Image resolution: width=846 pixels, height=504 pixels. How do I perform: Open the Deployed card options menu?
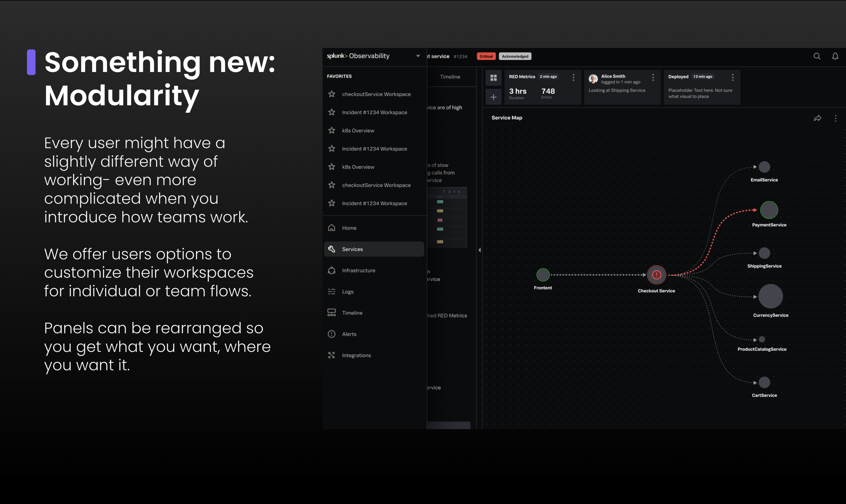click(733, 77)
